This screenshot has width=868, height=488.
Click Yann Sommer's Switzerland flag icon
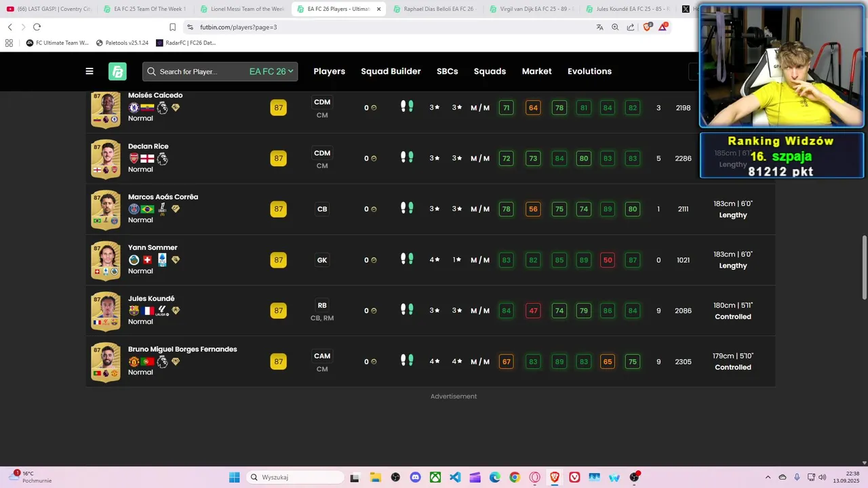click(147, 260)
